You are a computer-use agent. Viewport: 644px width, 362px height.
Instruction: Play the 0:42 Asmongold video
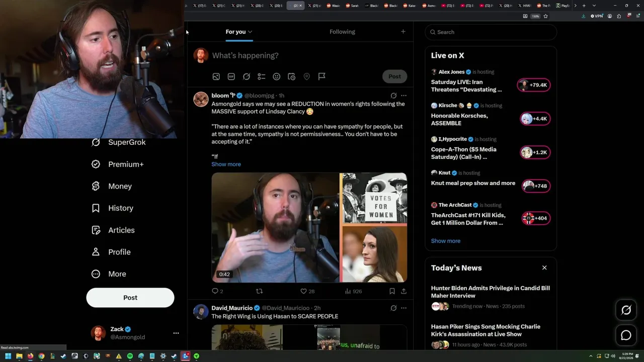coord(309,228)
